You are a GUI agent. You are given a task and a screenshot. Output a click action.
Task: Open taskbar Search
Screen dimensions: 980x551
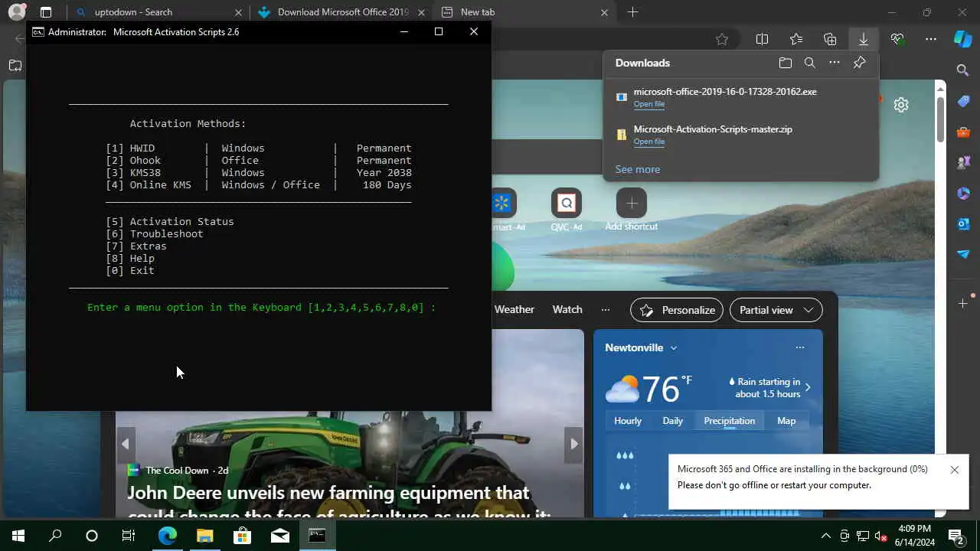pyautogui.click(x=55, y=536)
